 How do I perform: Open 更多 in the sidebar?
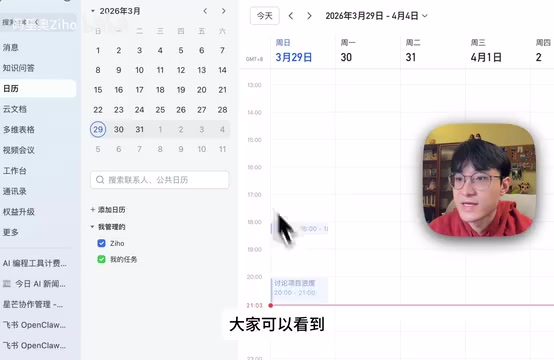point(11,232)
